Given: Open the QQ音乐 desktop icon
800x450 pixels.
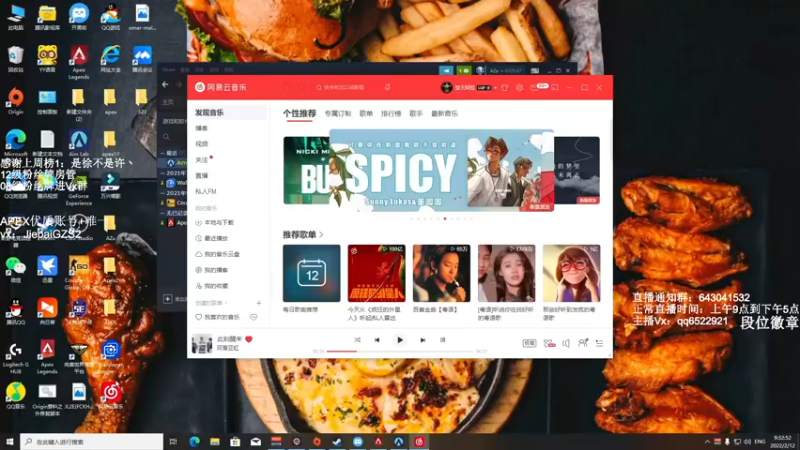Looking at the screenshot, I should [x=15, y=395].
